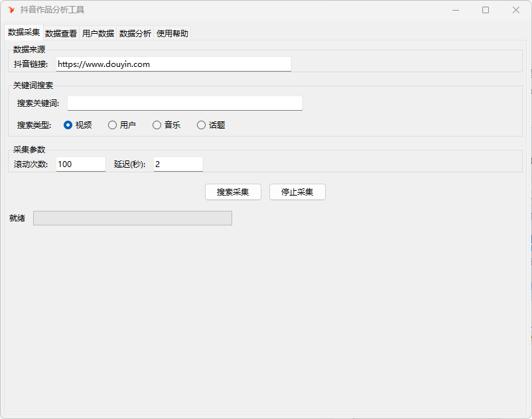Close the 抖音作品分析工具 window
Screen dimensions: 532x419
(515, 10)
